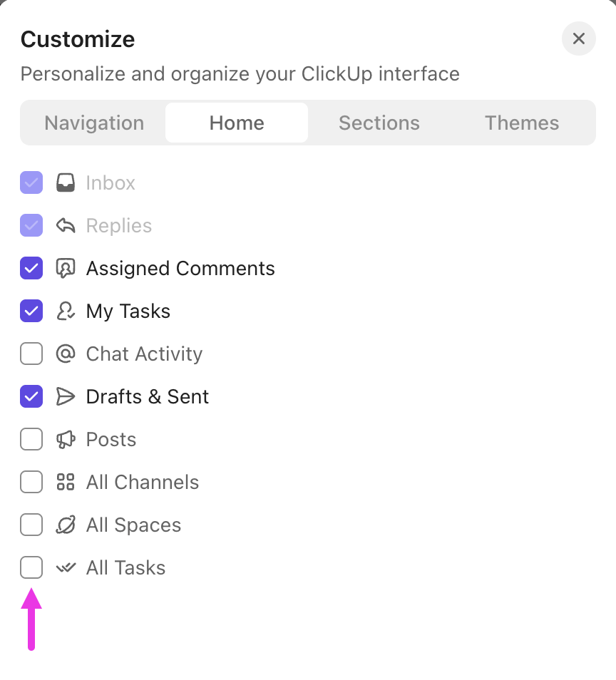This screenshot has height=680, width=616.
Task: Click the All Spaces planet icon
Action: tap(66, 525)
